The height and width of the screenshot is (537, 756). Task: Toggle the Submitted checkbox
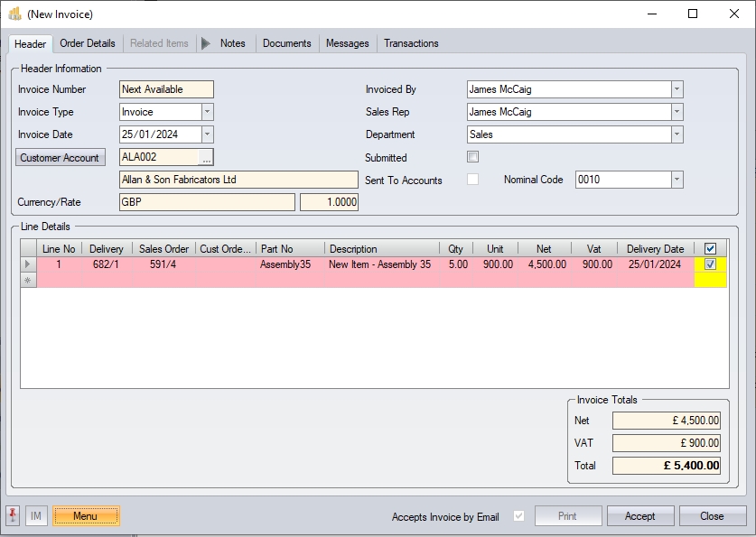[472, 157]
